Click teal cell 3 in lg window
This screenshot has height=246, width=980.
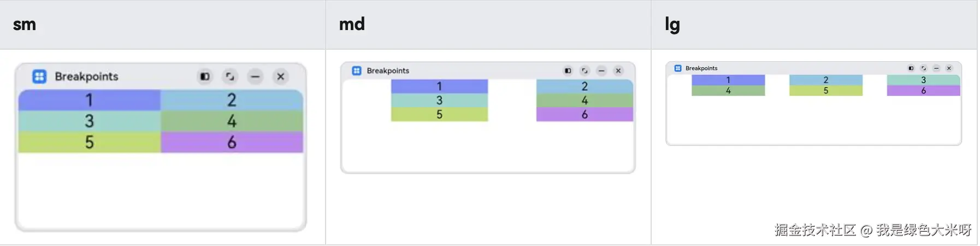[x=923, y=80]
